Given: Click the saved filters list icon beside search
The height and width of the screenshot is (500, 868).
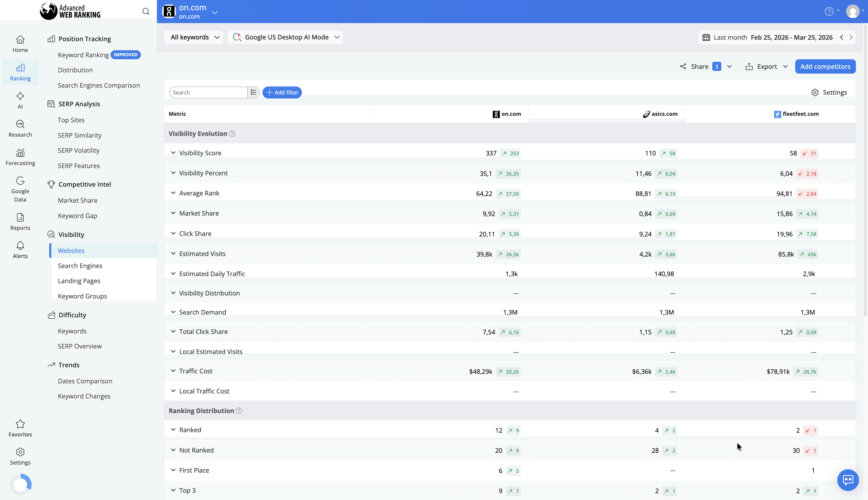Looking at the screenshot, I should coord(254,92).
